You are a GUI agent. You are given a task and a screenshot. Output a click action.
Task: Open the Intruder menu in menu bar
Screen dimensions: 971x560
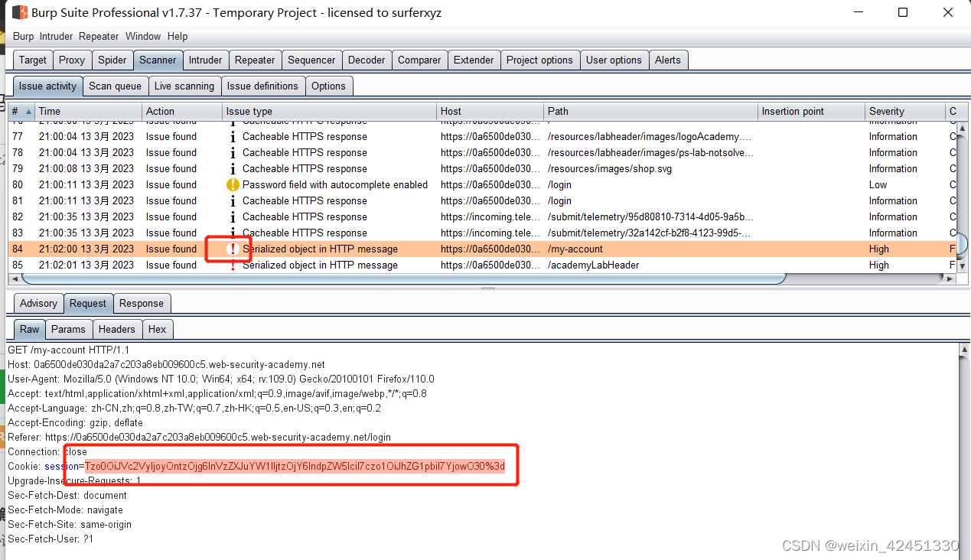point(56,36)
